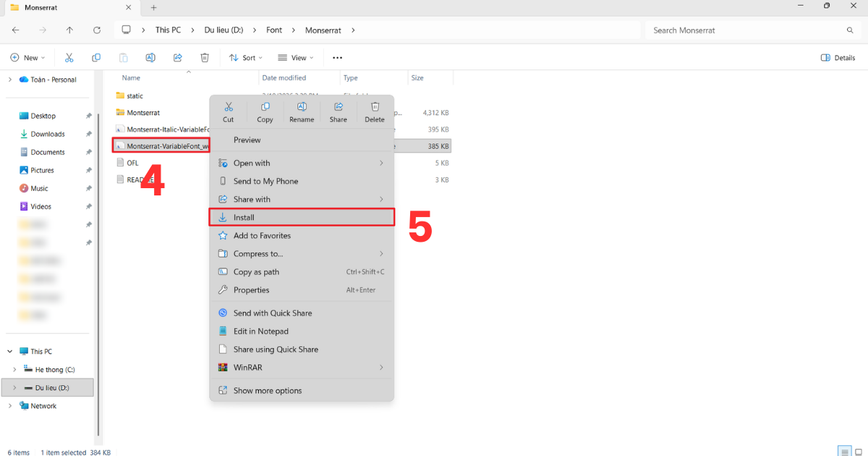
Task: Click the Rename icon in the context menu
Action: (x=302, y=106)
